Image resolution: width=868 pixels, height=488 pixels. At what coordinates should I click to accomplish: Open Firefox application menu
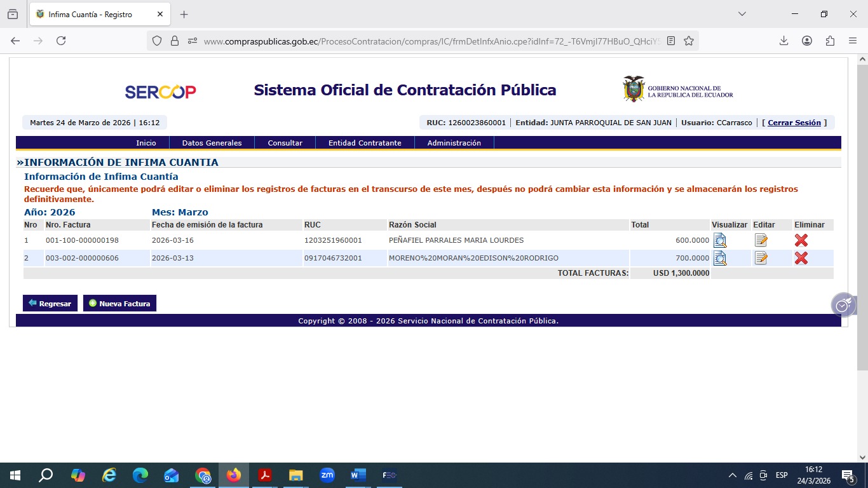coord(852,41)
